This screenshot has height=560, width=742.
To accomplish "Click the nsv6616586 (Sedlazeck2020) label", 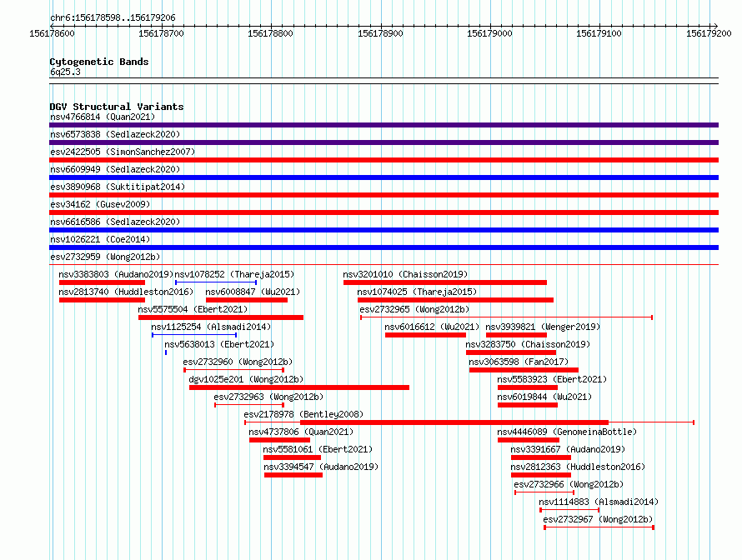I will [x=115, y=222].
